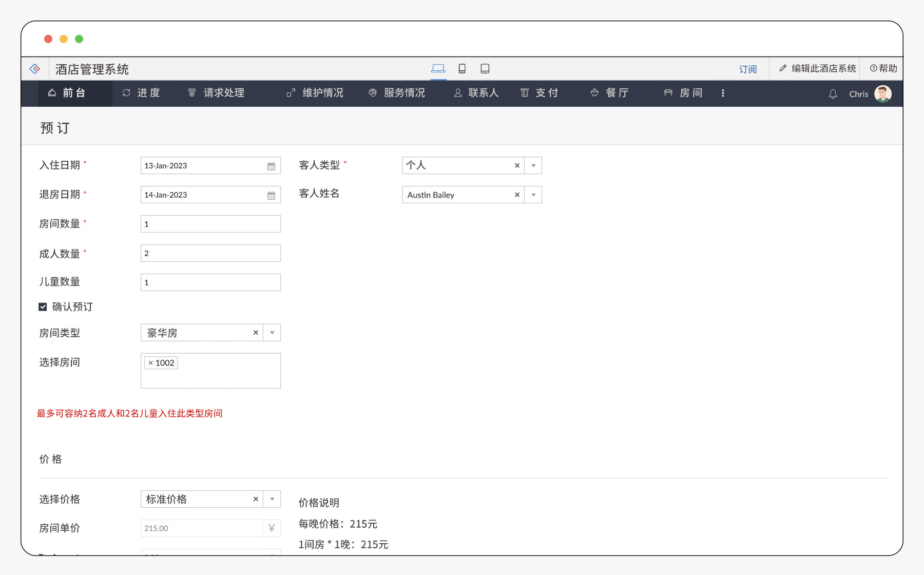The image size is (924, 575).
Task: Switch to tablet preview icon
Action: [x=485, y=68]
